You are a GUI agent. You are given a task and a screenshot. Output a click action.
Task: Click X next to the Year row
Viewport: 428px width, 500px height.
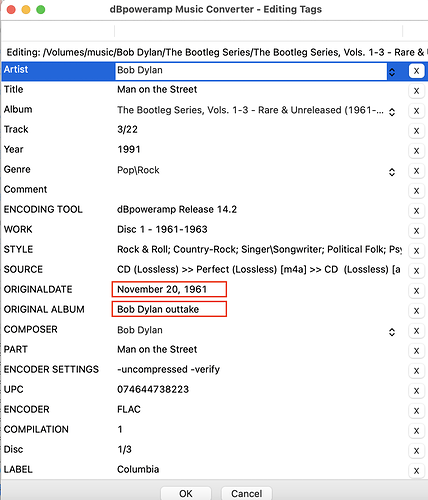tap(416, 151)
